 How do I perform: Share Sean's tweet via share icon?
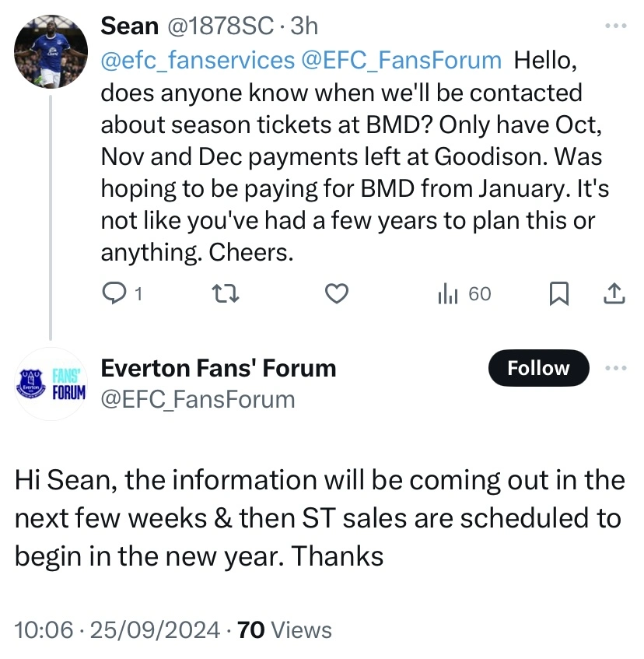(614, 293)
